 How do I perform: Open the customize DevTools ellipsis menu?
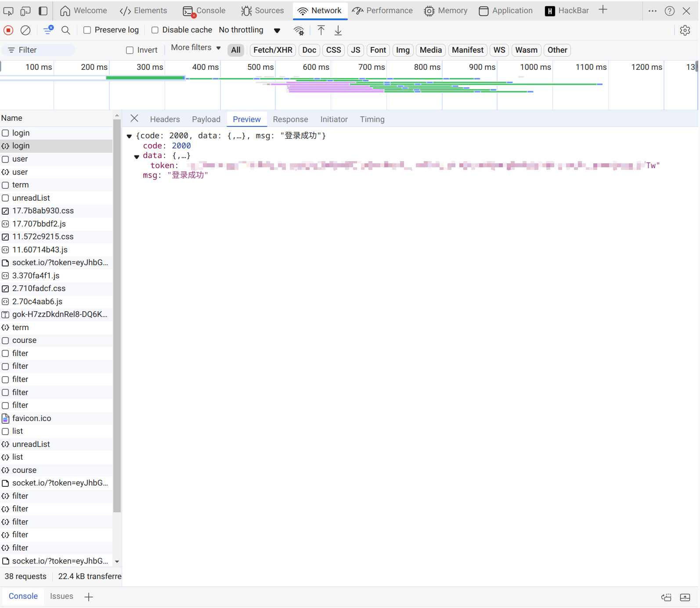653,11
